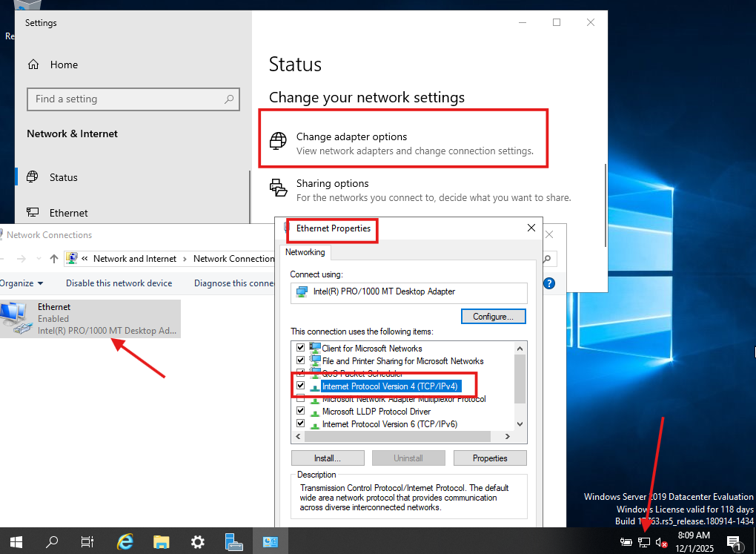This screenshot has height=554, width=756.
Task: Open taskbar Search
Action: click(52, 541)
